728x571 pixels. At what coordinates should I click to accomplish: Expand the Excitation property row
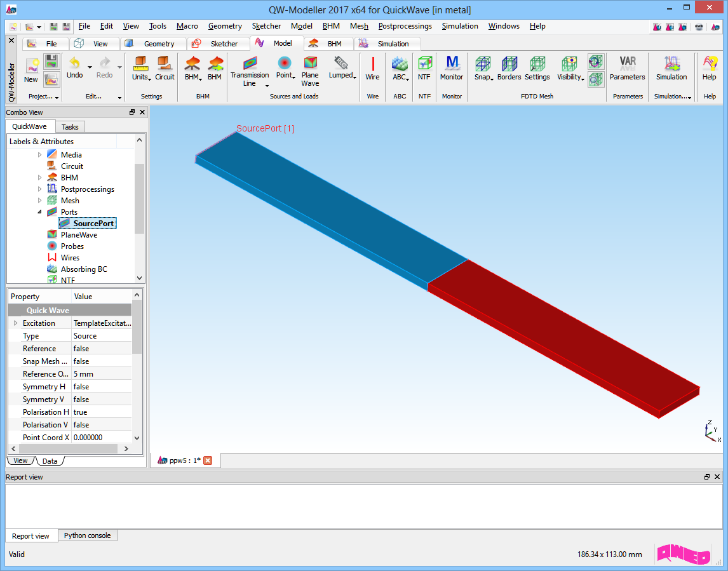pyautogui.click(x=15, y=323)
